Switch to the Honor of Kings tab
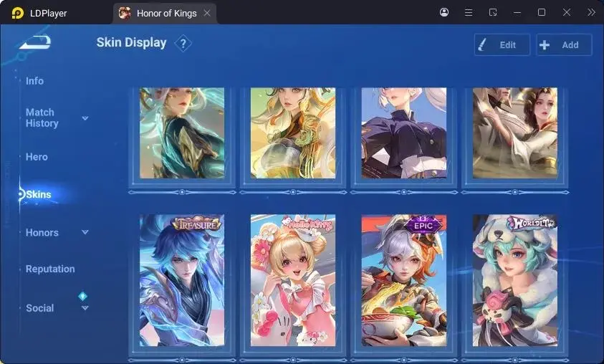This screenshot has height=364, width=604. pyautogui.click(x=165, y=14)
